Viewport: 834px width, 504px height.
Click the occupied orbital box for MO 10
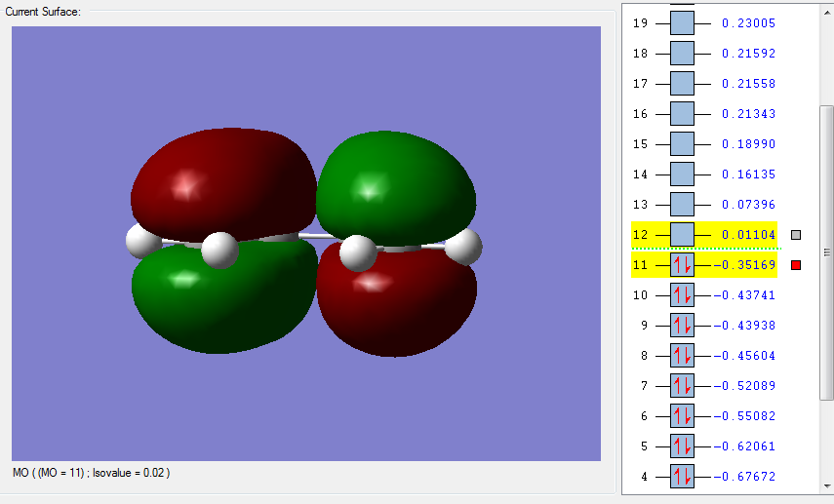pyautogui.click(x=682, y=295)
